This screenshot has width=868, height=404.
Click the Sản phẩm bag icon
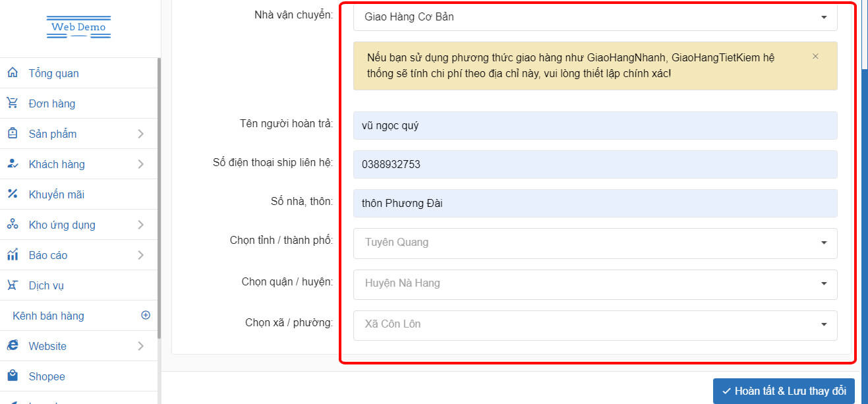(x=13, y=133)
